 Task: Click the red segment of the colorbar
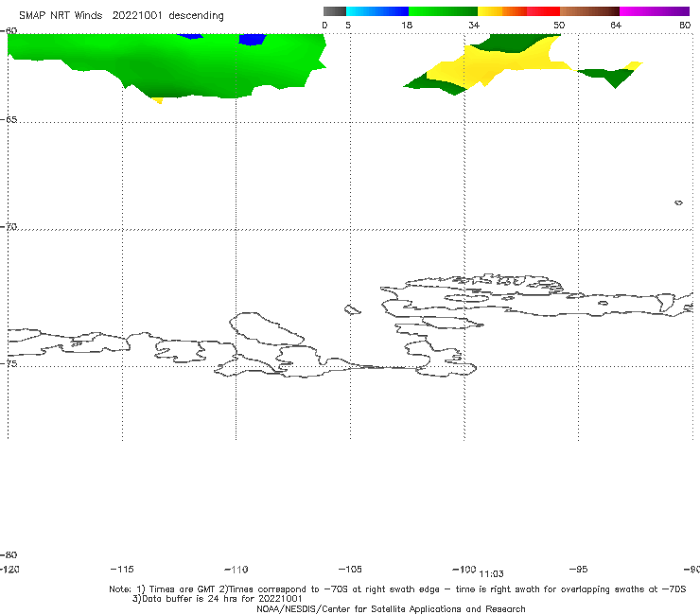(x=543, y=11)
